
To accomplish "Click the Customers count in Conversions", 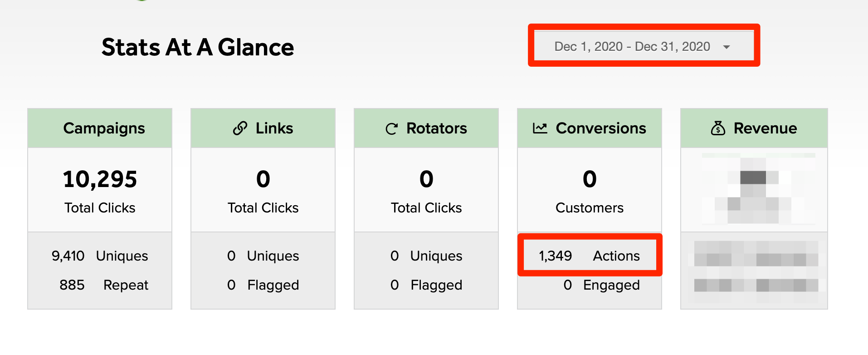I will [x=590, y=179].
